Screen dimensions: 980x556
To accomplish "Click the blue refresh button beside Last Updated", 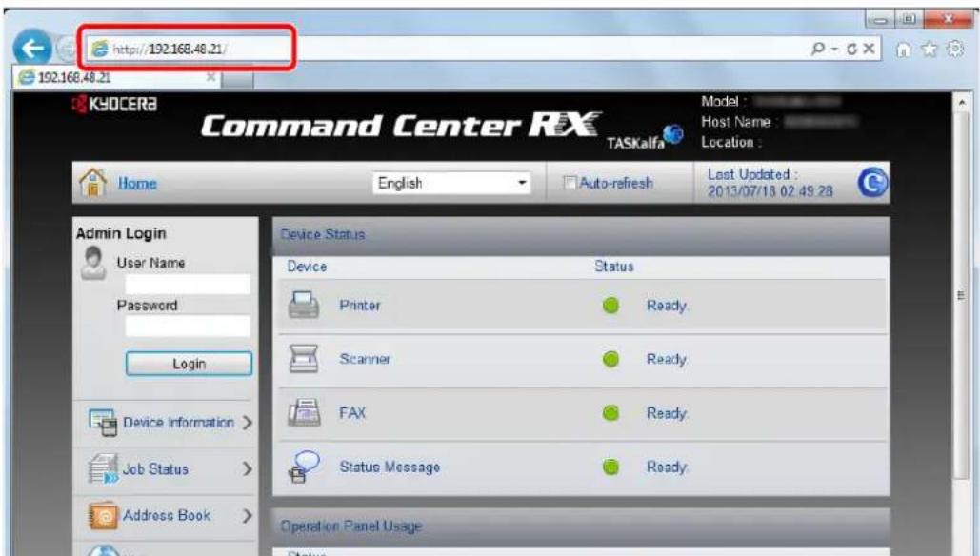I will pyautogui.click(x=872, y=183).
